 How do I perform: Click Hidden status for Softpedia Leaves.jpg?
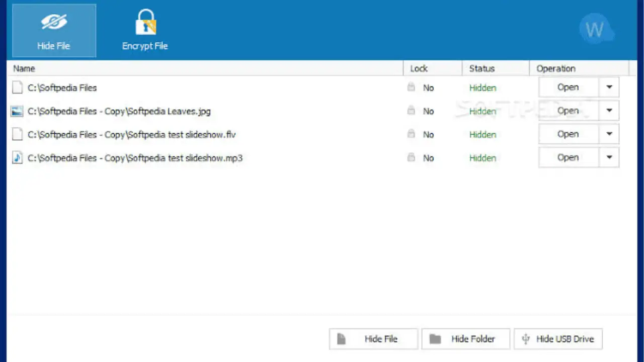[x=483, y=111]
